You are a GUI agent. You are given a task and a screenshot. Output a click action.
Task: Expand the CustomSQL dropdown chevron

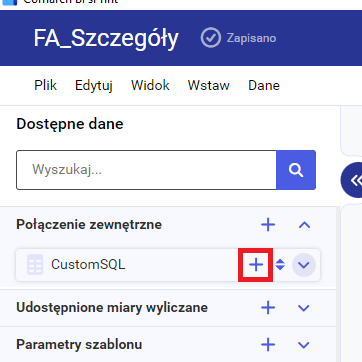304,265
